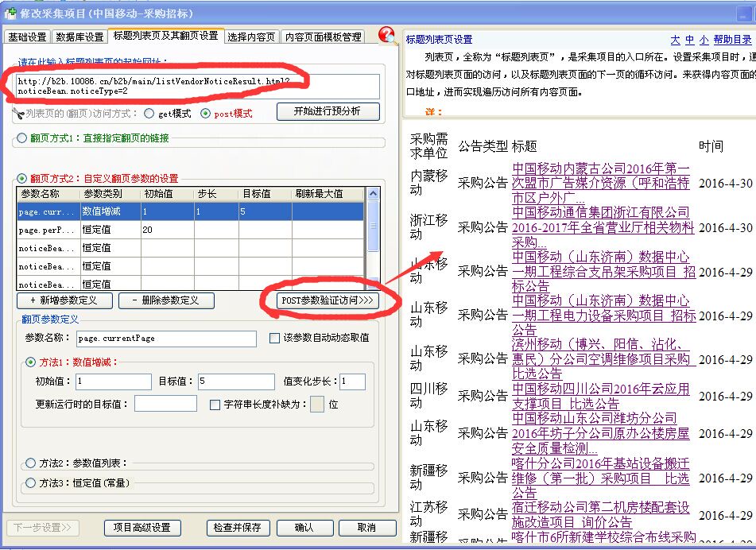The image size is (756, 550).
Task: Switch to the 基础设置 tab
Action: [27, 37]
